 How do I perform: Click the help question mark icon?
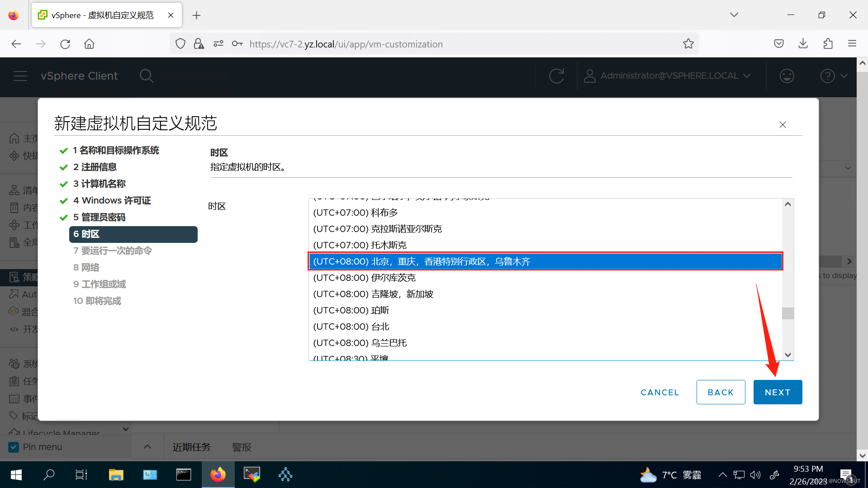click(x=827, y=76)
